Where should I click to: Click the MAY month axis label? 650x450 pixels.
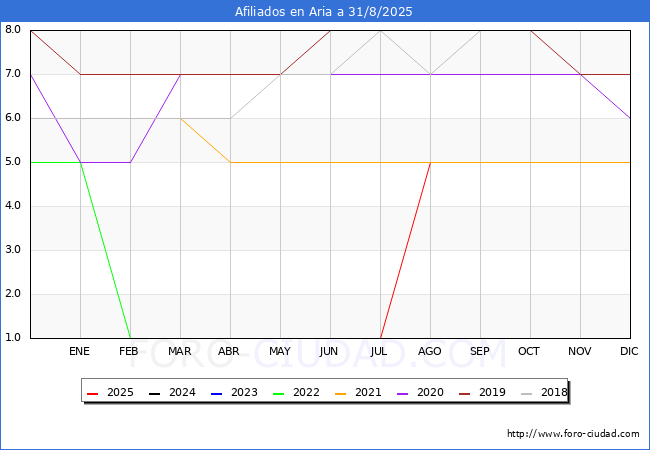[x=280, y=351]
